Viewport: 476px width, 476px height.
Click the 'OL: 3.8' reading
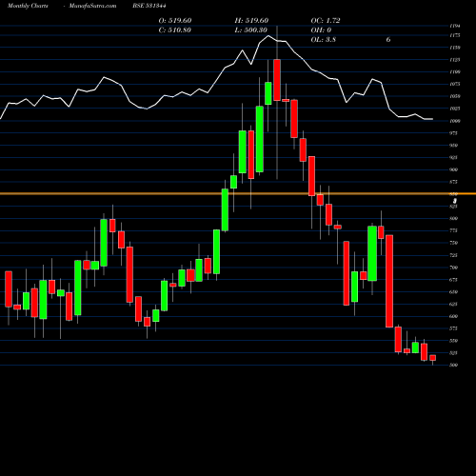[x=323, y=40]
